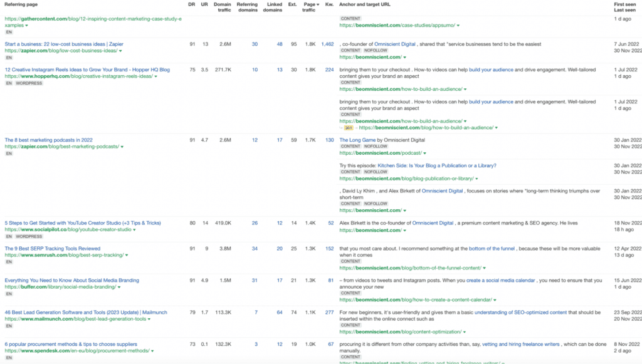This screenshot has height=364, width=642.
Task: Open "create a social media calendar" anchor link
Action: (501, 280)
